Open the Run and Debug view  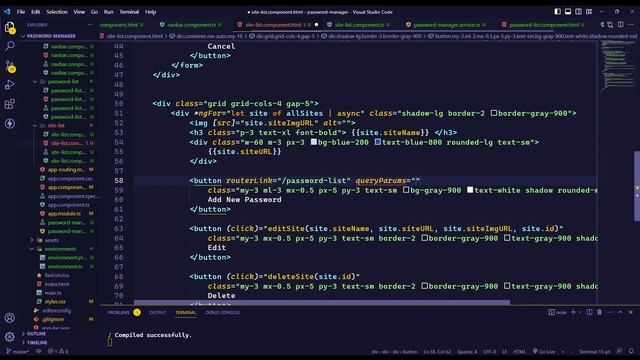(10, 84)
